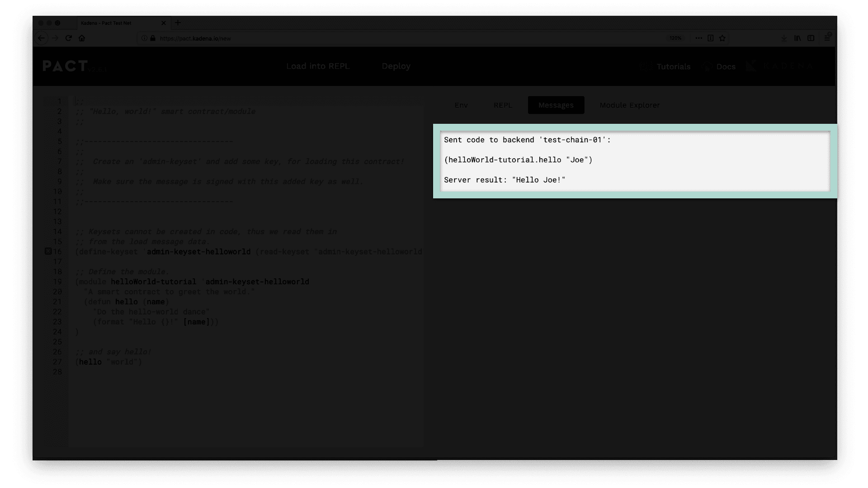Click the "A smart contract to greet the world." line
Viewport: 868px width, 488px height.
pos(170,292)
